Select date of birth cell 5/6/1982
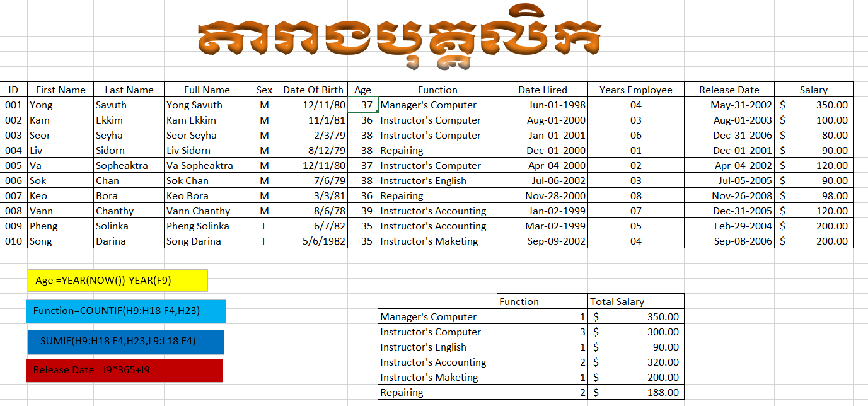868x406 pixels. coord(313,241)
